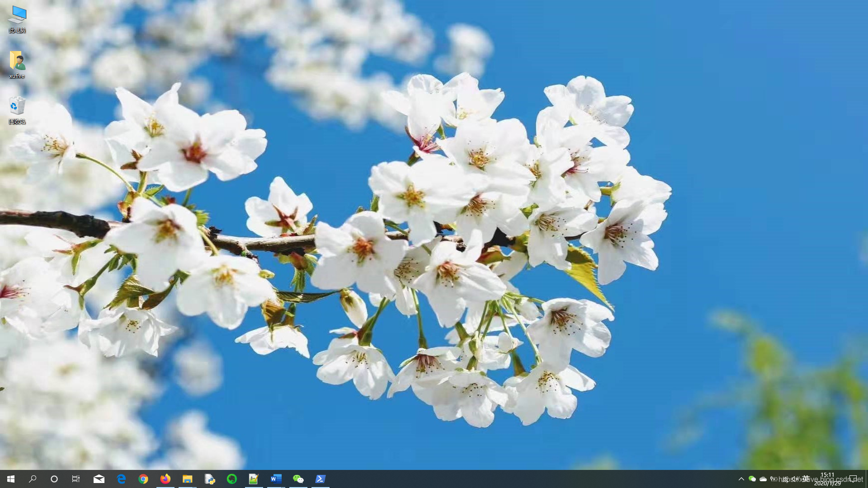Click OneDrive cloud icon in tray
The width and height of the screenshot is (868, 488).
763,479
